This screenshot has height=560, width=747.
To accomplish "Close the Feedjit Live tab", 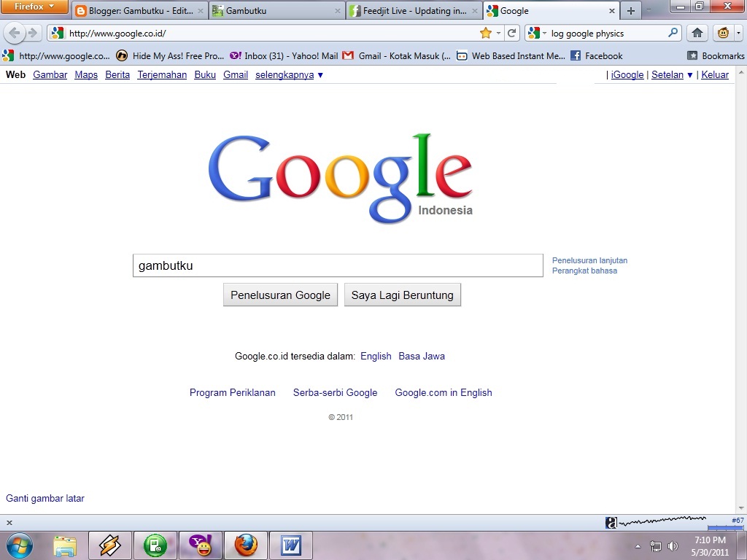I will pos(474,10).
